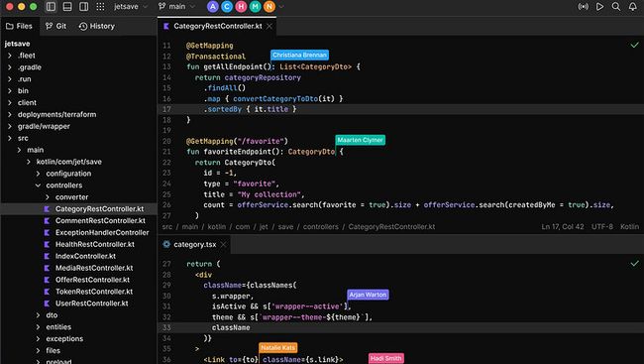The image size is (644, 364).
Task: Close the CategoryRestController.kt tab
Action: (269, 26)
